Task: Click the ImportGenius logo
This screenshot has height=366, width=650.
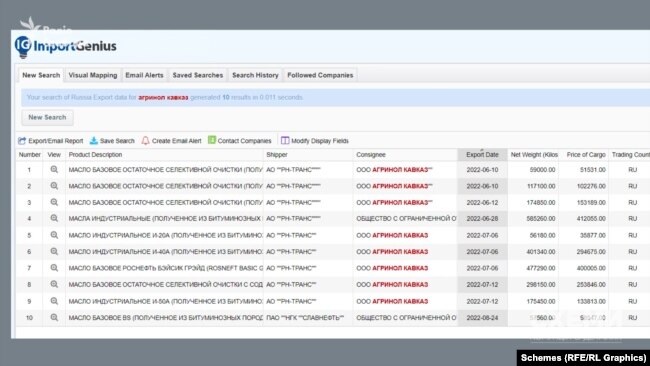Action: coord(65,46)
